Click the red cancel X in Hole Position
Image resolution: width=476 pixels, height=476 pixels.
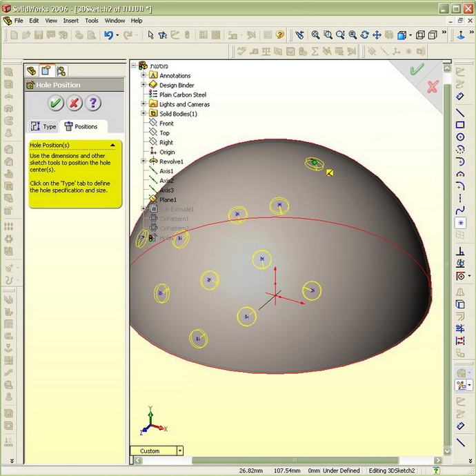(x=75, y=103)
